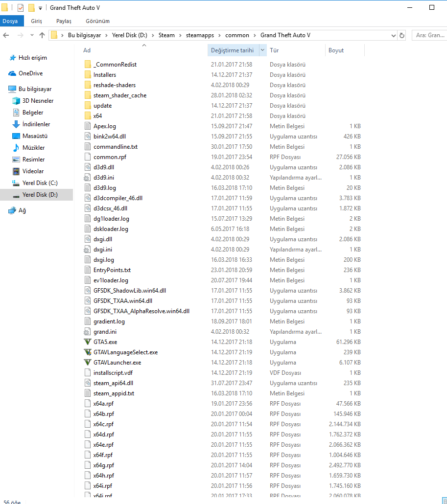Screen dimensions: 447x504
Task: Select the commandline.txt file name
Action: 116,147
